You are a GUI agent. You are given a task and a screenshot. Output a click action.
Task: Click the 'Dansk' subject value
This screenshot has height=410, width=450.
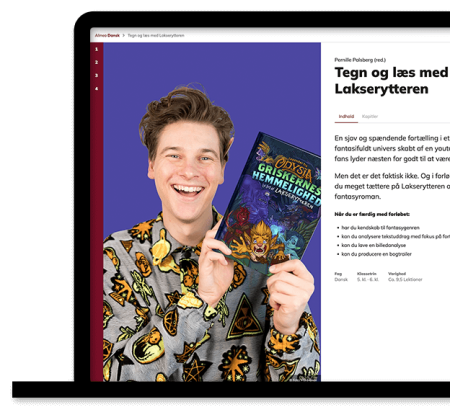pos(341,280)
